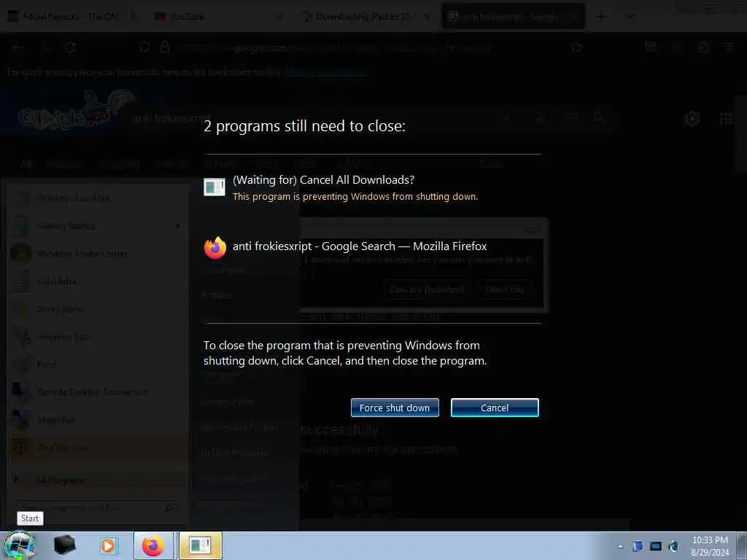This screenshot has height=560, width=747.
Task: Show hidden system tray icons
Action: 620,546
